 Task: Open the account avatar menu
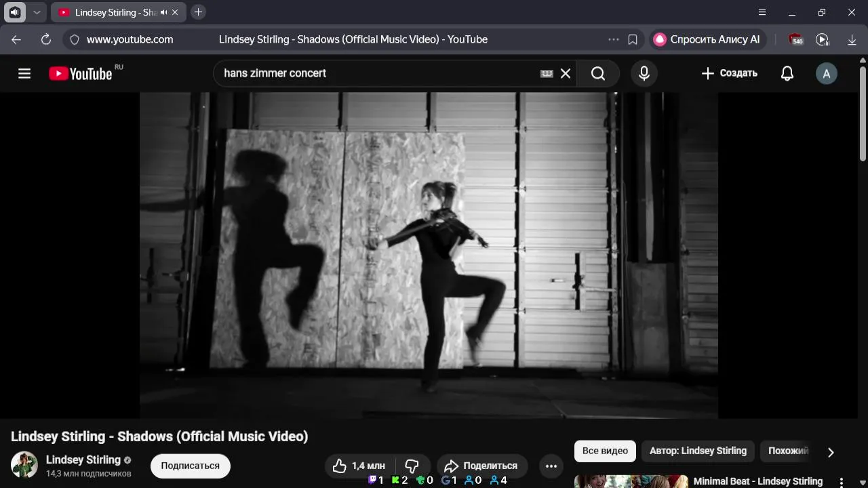click(826, 73)
